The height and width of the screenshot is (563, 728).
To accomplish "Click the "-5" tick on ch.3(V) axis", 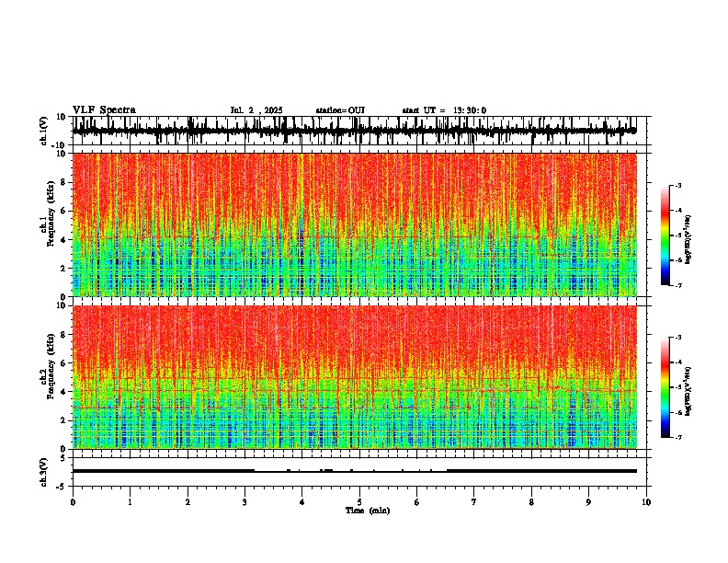I will point(63,487).
